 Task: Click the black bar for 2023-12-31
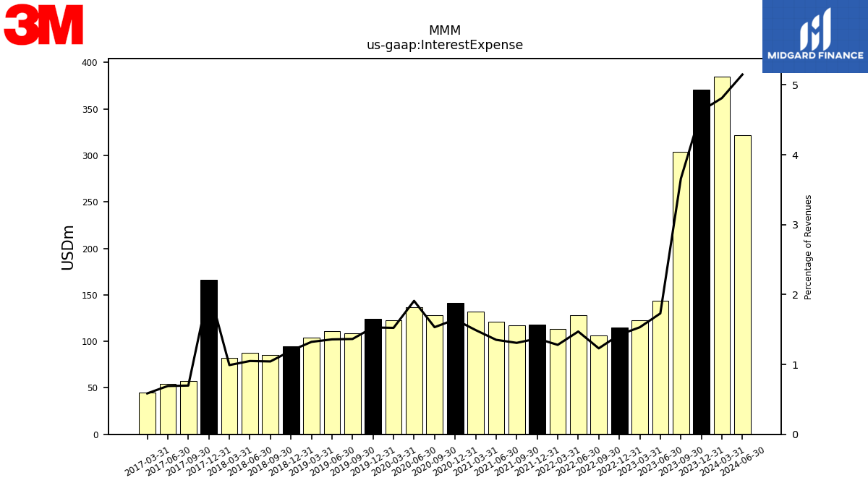tap(702, 262)
